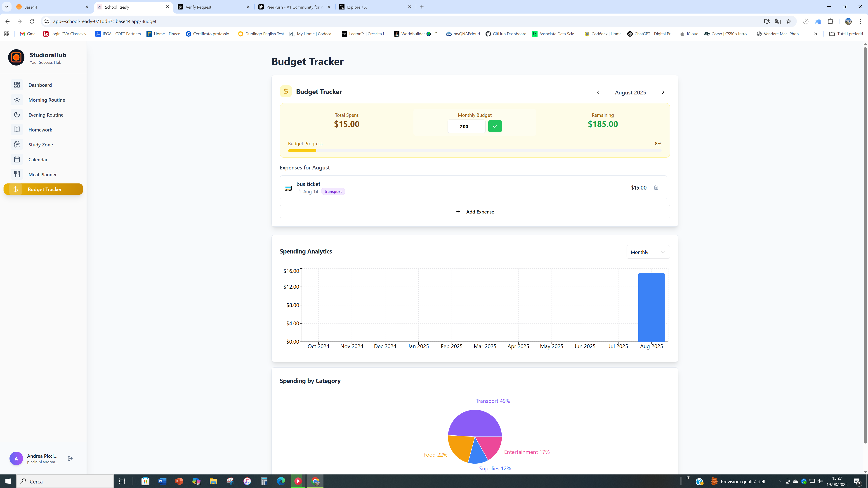The height and width of the screenshot is (488, 868).
Task: Reload the page with the refresh icon
Action: point(32,21)
